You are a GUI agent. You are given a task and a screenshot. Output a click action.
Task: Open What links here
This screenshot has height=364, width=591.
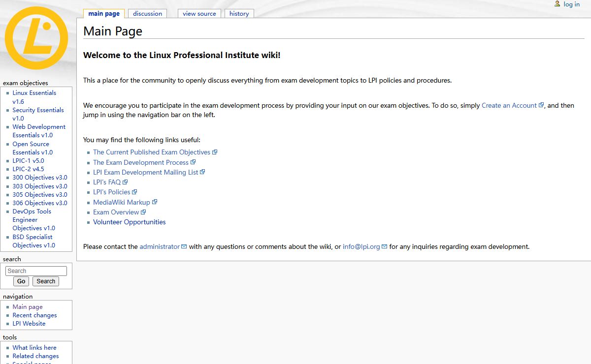(x=34, y=348)
